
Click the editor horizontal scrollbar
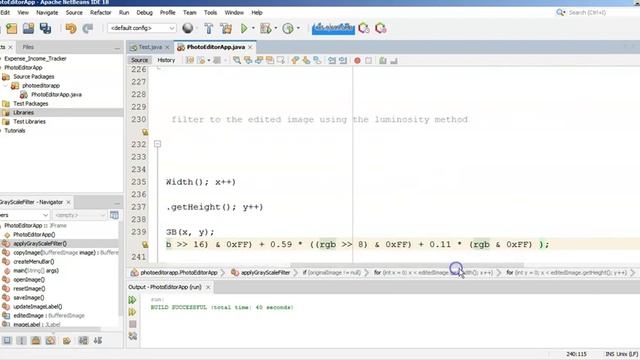pos(407,264)
